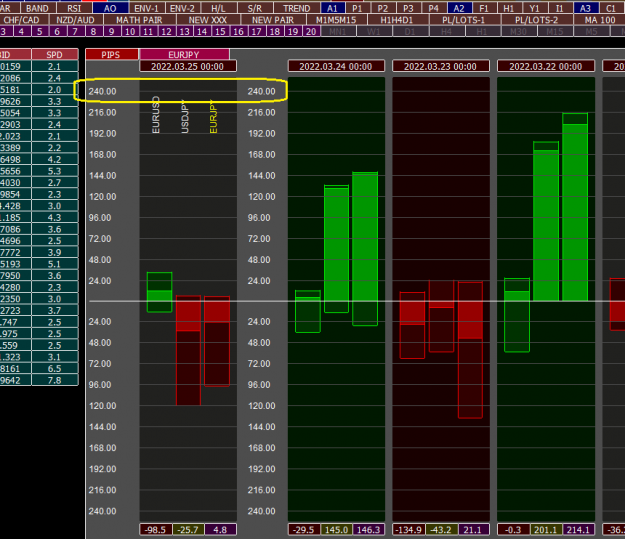Click the EURJPY pair header

click(184, 55)
